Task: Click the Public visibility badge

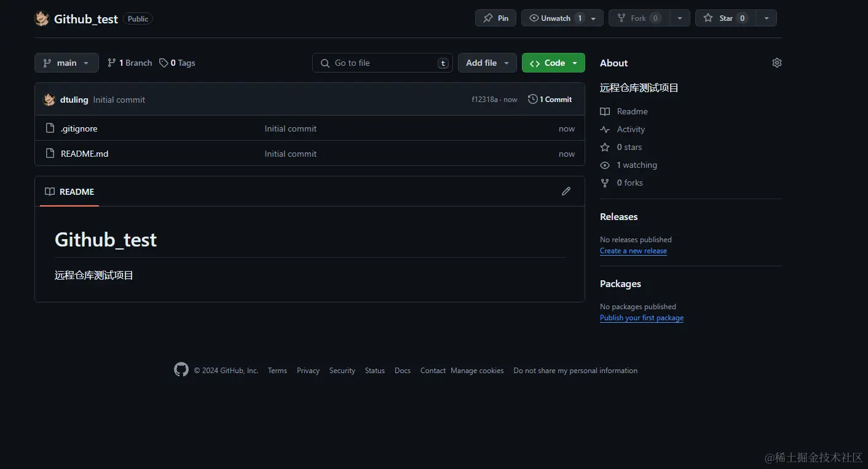Action: (x=138, y=19)
